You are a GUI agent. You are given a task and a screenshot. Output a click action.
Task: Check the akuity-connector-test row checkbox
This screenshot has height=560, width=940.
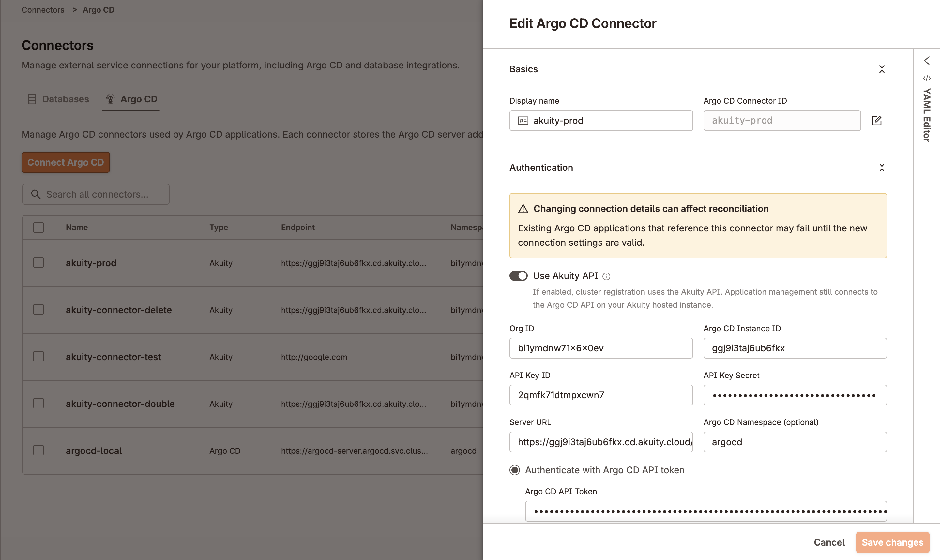pos(38,357)
